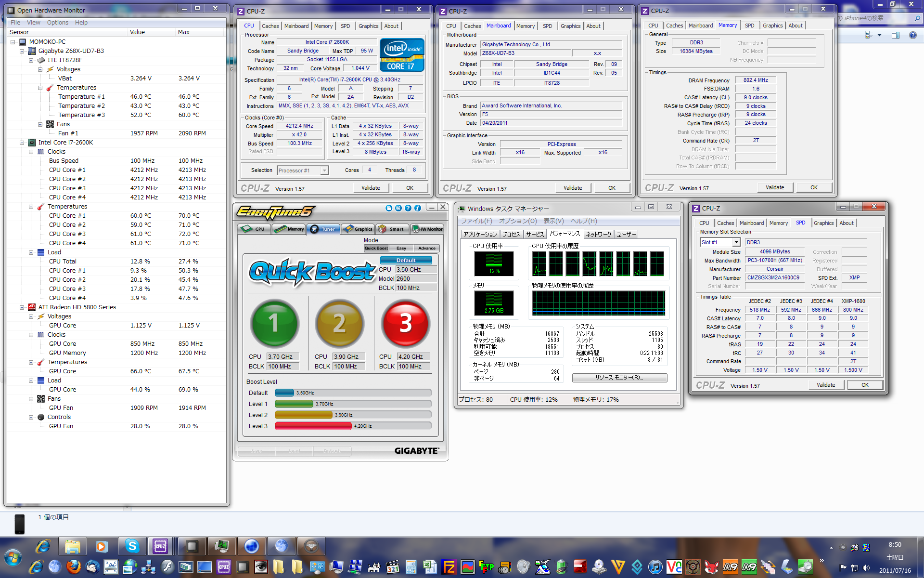Switch to the ネットワーク tab in Task Manager
The width and height of the screenshot is (924, 578).
click(598, 235)
